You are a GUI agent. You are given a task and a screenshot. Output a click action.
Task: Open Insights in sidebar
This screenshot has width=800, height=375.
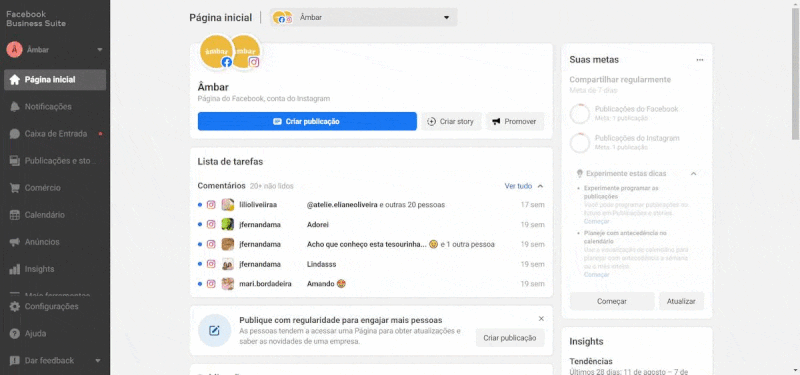pyautogui.click(x=55, y=269)
